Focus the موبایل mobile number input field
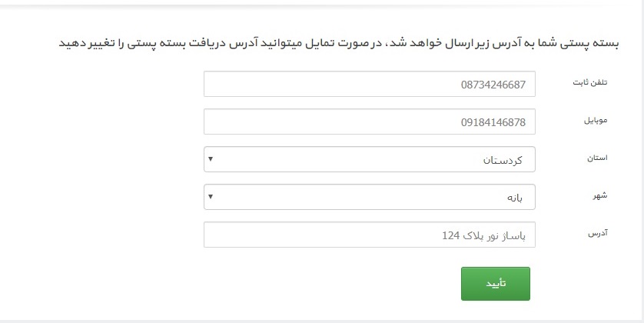 (x=369, y=122)
